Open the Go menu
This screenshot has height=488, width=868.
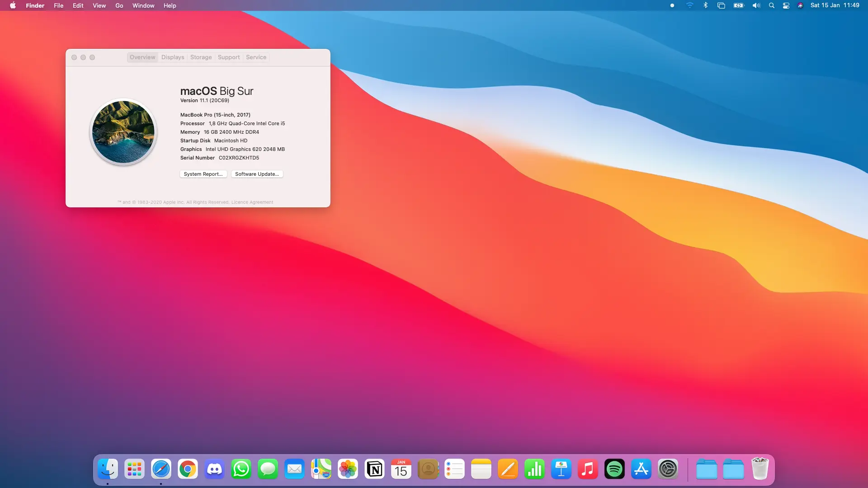[119, 5]
